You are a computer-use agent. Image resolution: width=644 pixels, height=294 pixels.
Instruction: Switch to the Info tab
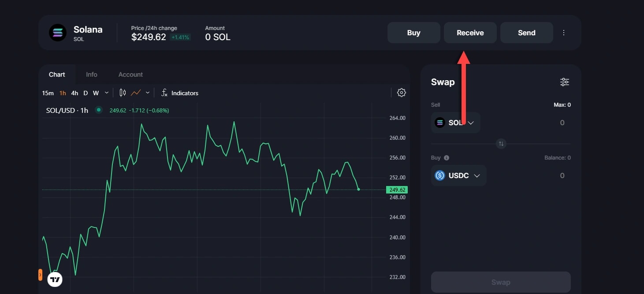(92, 74)
